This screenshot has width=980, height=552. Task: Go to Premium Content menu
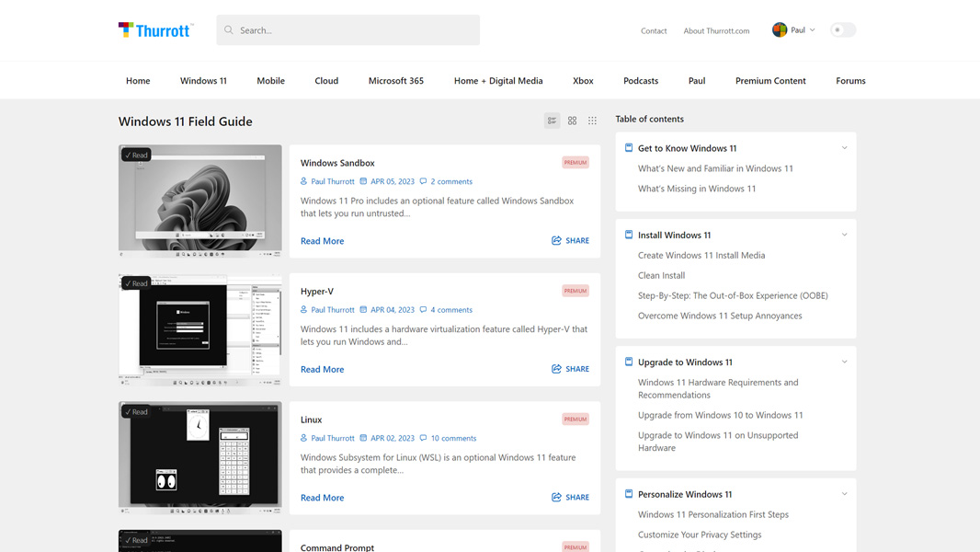point(770,81)
